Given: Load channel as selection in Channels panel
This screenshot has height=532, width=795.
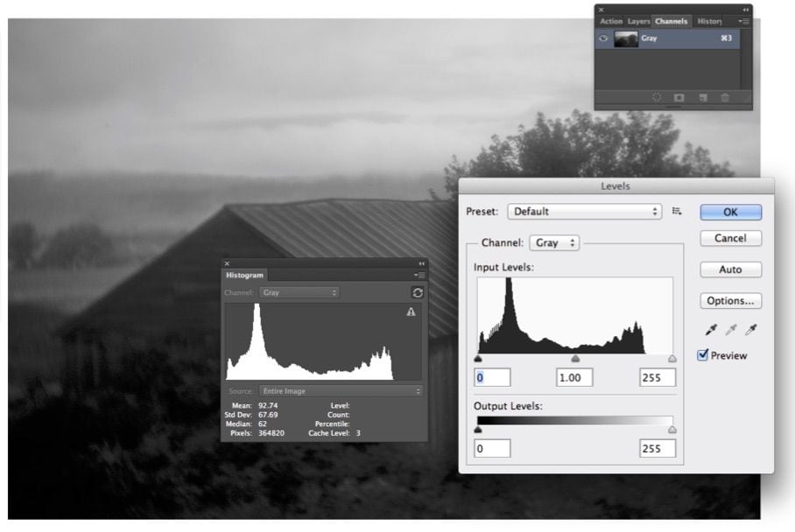Looking at the screenshot, I should point(657,98).
